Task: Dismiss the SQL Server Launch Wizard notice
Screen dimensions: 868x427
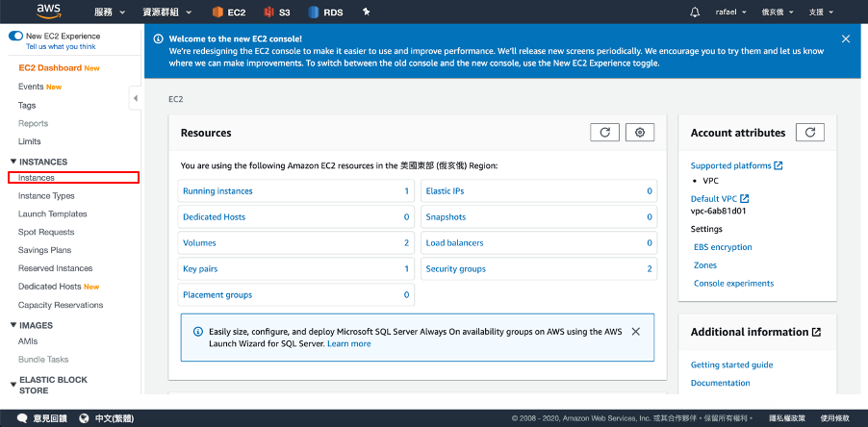Action: (x=635, y=332)
